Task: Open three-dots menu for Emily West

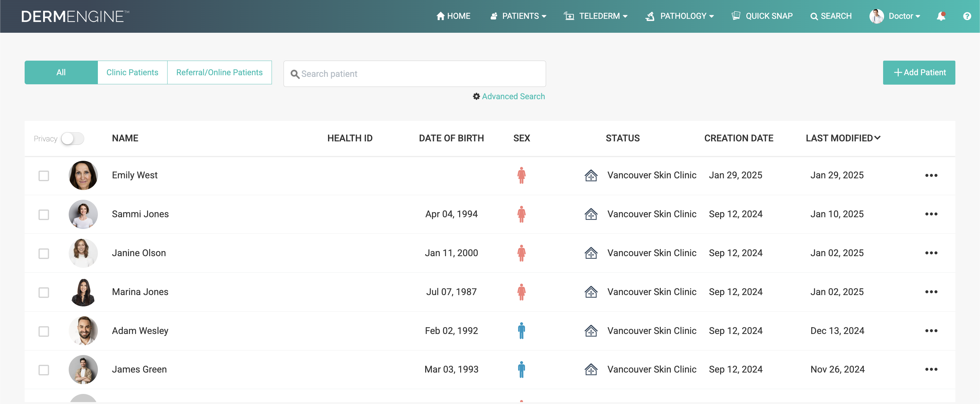Action: 931,175
